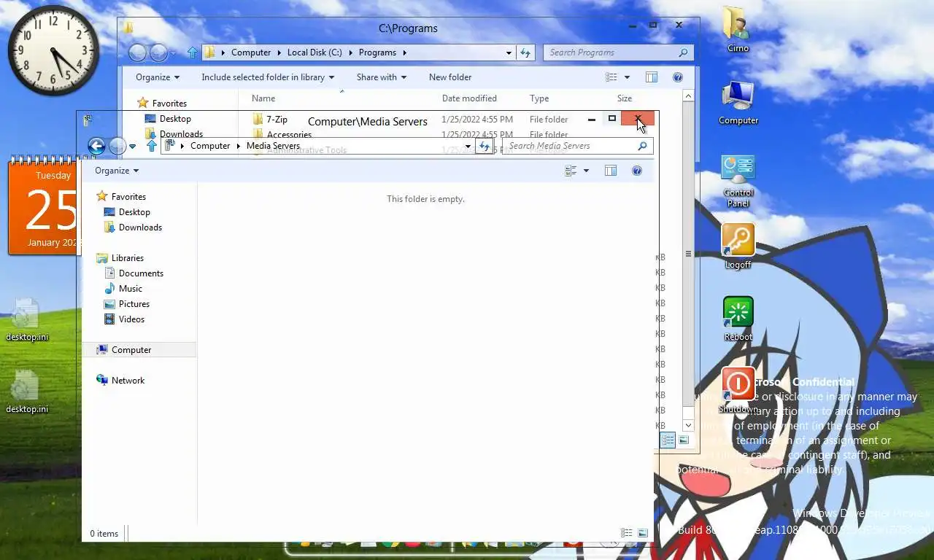Click Media Servers breadcrumb in address bar
The image size is (934, 560).
273,146
